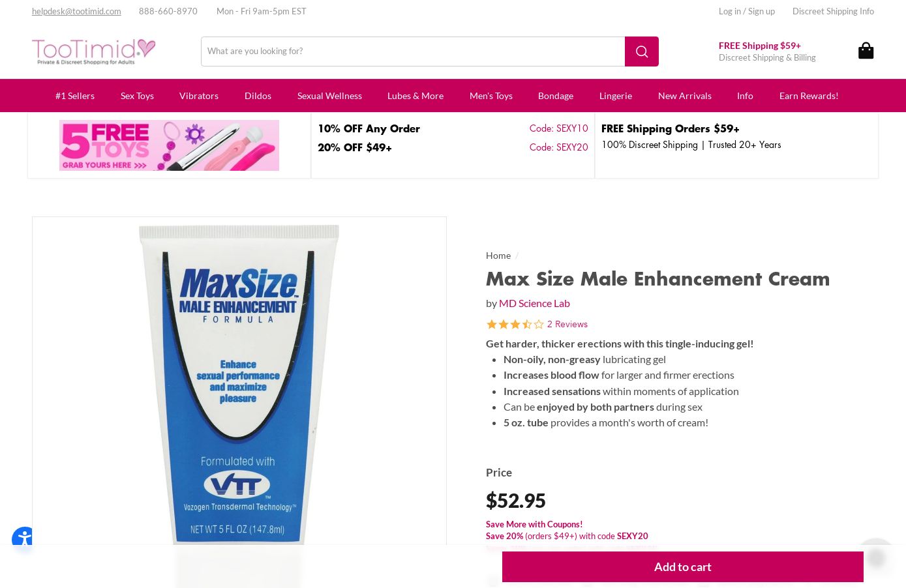Viewport: 906px width, 588px height.
Task: Expand the Lubes & More menu
Action: (x=415, y=96)
